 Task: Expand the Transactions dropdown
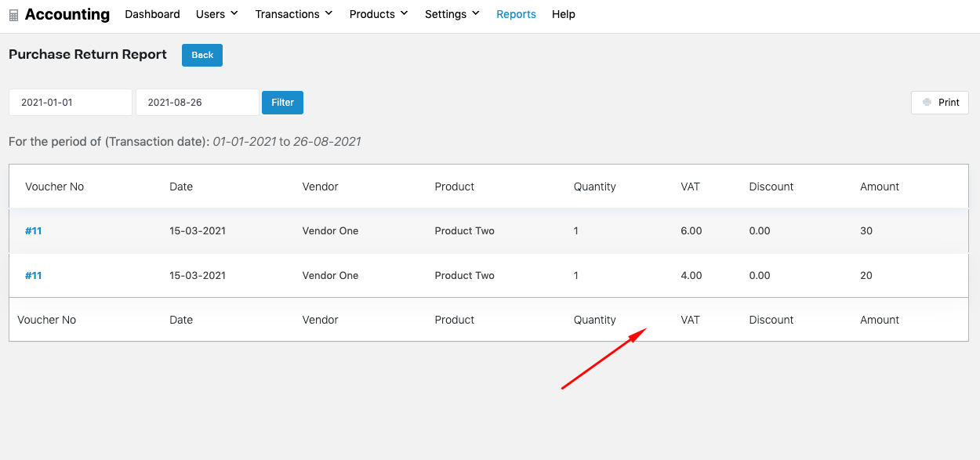[x=292, y=13]
